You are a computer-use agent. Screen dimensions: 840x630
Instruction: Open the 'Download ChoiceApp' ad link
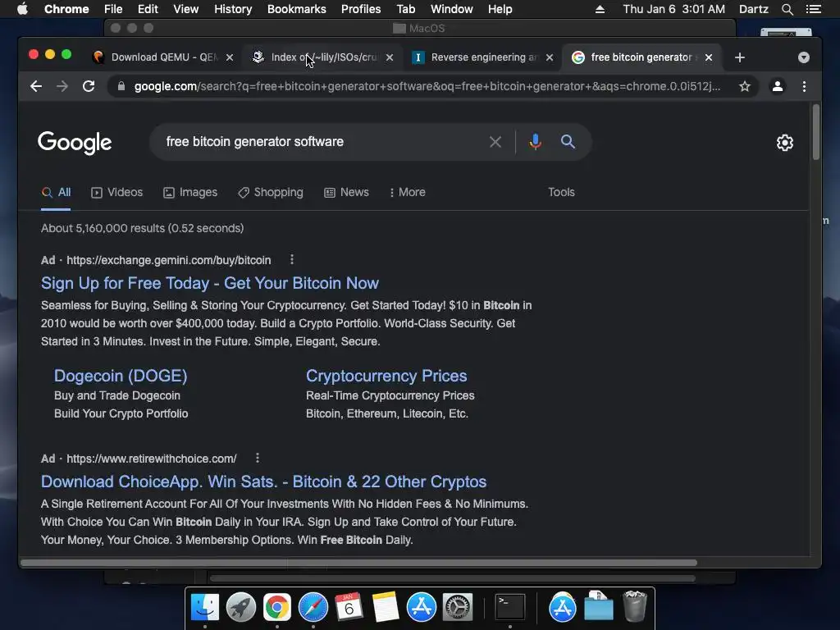click(x=263, y=482)
